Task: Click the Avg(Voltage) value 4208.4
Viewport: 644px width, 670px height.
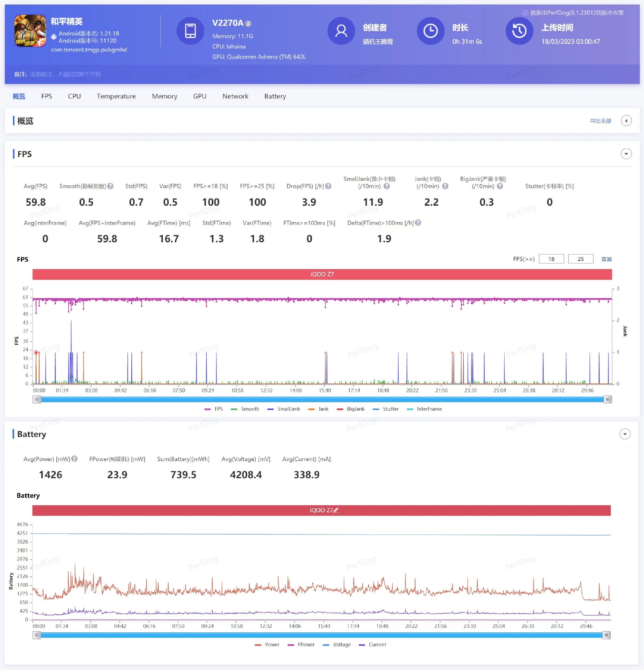Action: pyautogui.click(x=246, y=474)
